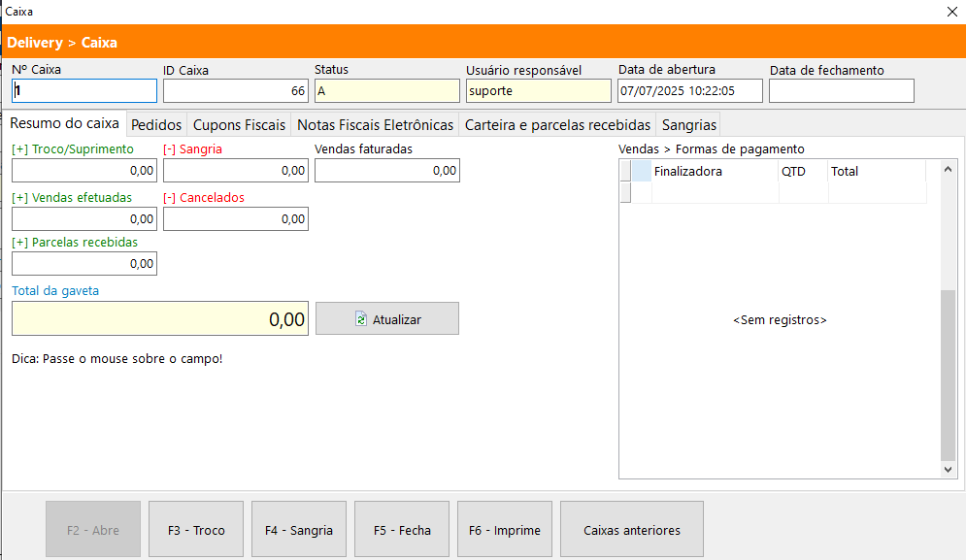This screenshot has height=560, width=966.
Task: Focus the Data de fechamento field
Action: [841, 91]
